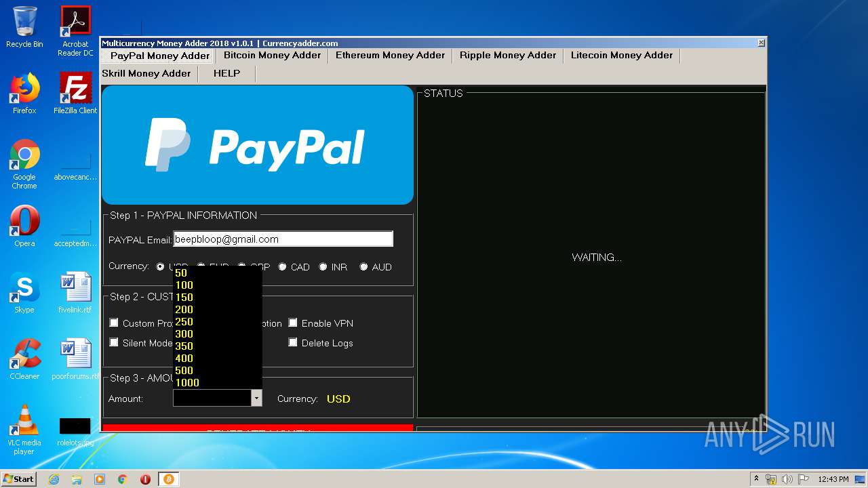The height and width of the screenshot is (488, 868).
Task: Choose 1000 from the amount list
Action: (217, 383)
